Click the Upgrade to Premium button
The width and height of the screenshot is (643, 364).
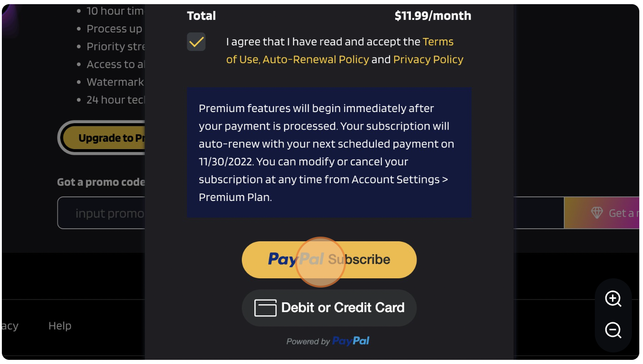(x=102, y=138)
